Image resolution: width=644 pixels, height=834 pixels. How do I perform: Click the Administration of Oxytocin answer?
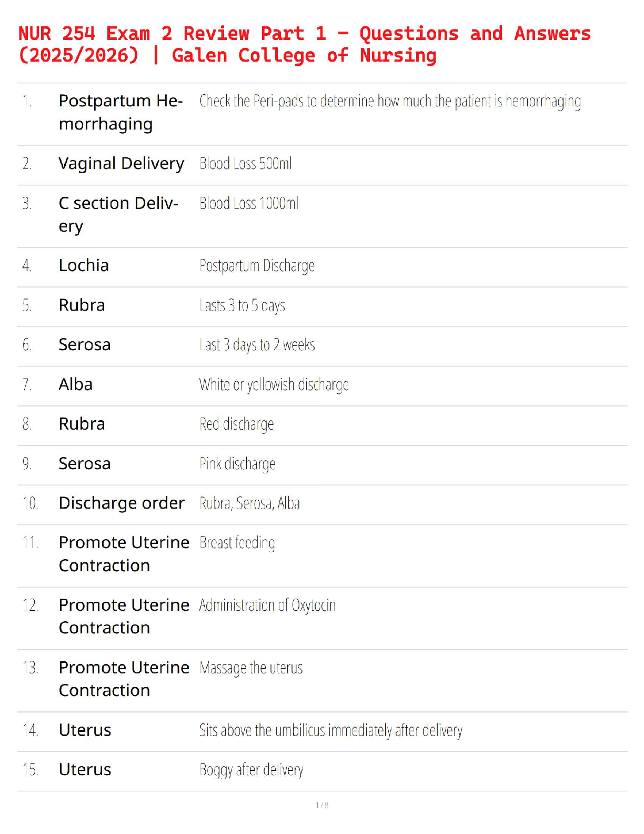pyautogui.click(x=267, y=605)
